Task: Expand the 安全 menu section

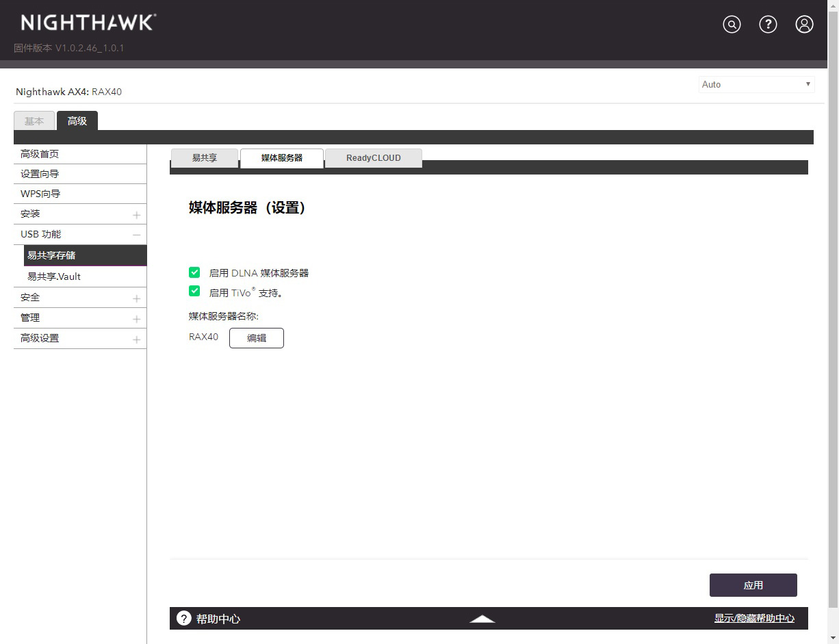Action: tap(136, 298)
